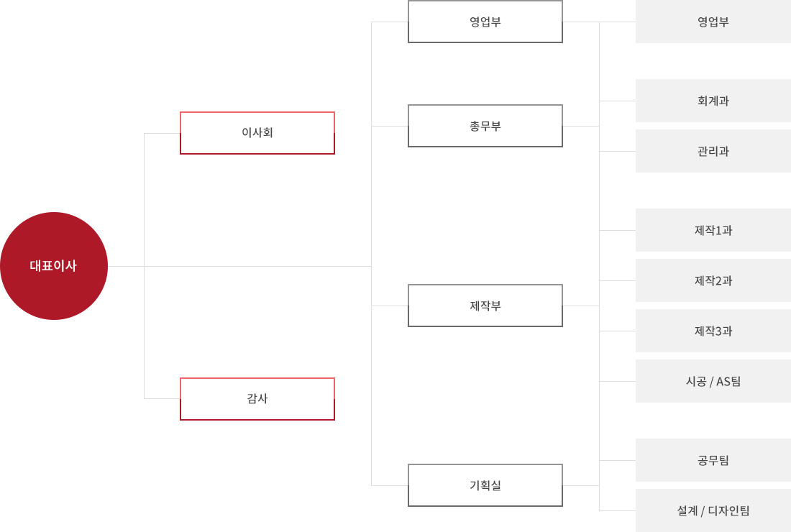Click the 대표이사 label text
Screen dimensions: 791x532
pos(53,266)
